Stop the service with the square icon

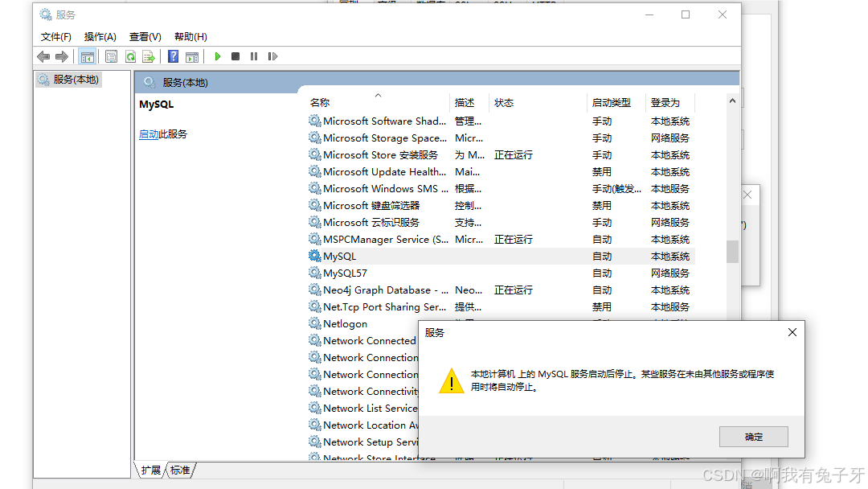pyautogui.click(x=235, y=56)
